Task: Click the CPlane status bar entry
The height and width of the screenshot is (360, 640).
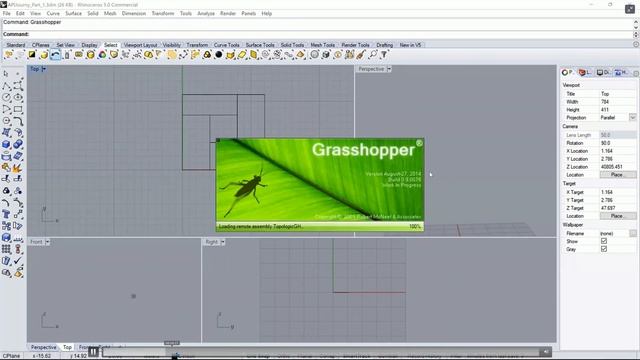Action: pos(11,356)
